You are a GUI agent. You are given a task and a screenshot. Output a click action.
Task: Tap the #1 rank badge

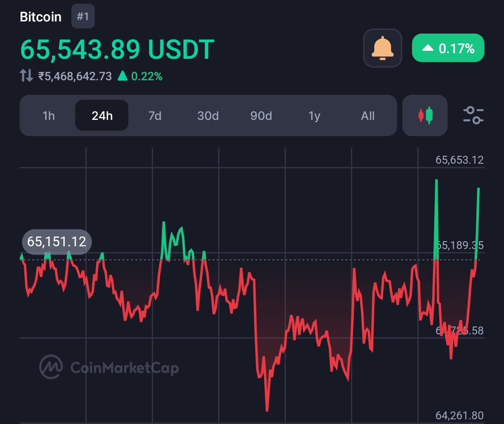(x=83, y=16)
